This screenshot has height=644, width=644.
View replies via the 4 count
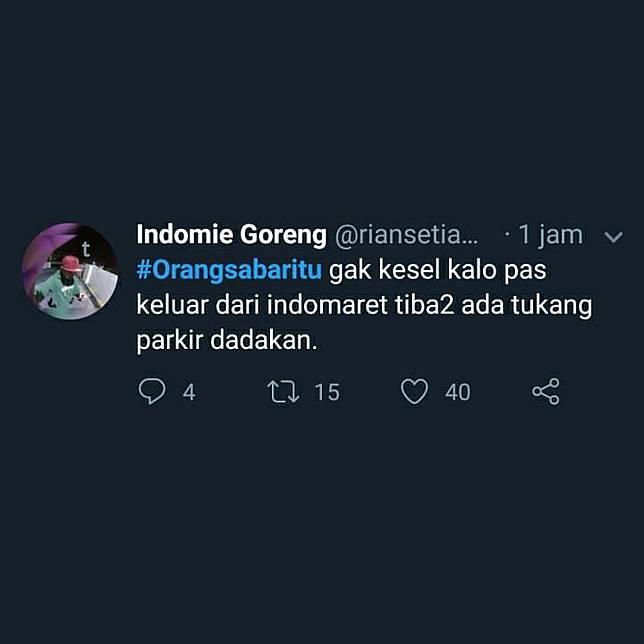tap(189, 392)
